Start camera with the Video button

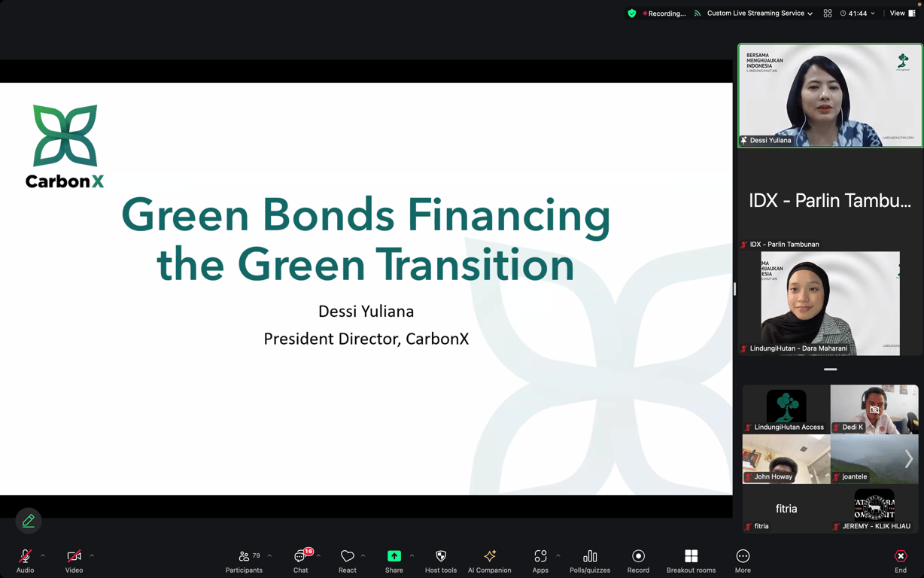[x=74, y=561]
